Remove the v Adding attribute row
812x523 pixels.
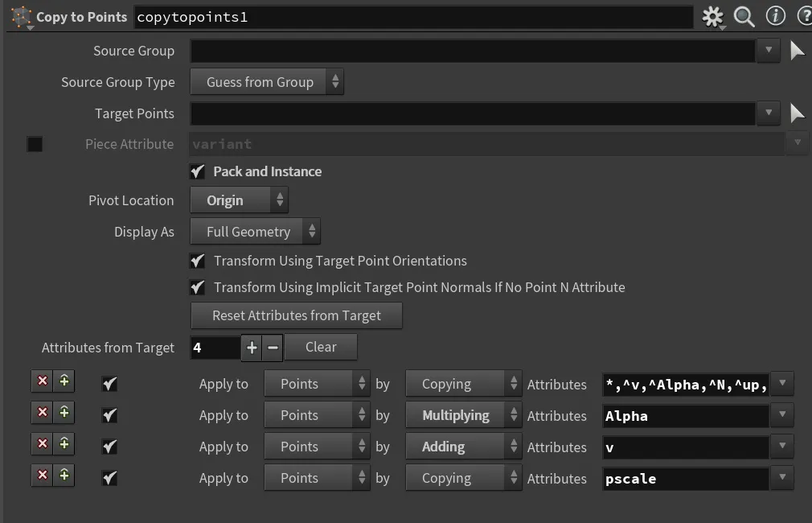(x=43, y=443)
